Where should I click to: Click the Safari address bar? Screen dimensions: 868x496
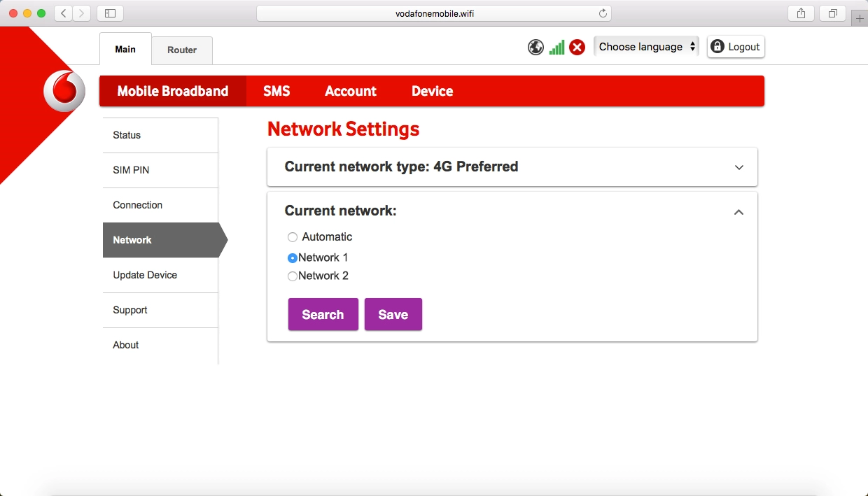click(x=434, y=13)
